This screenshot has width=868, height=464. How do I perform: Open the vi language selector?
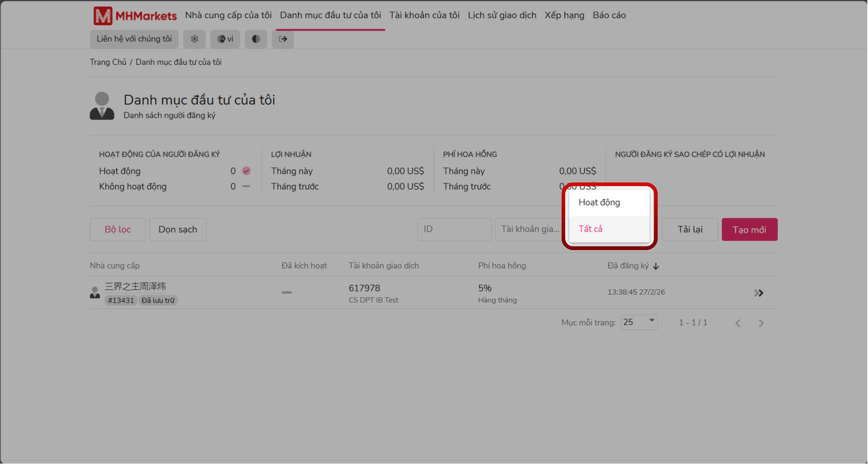coord(225,39)
